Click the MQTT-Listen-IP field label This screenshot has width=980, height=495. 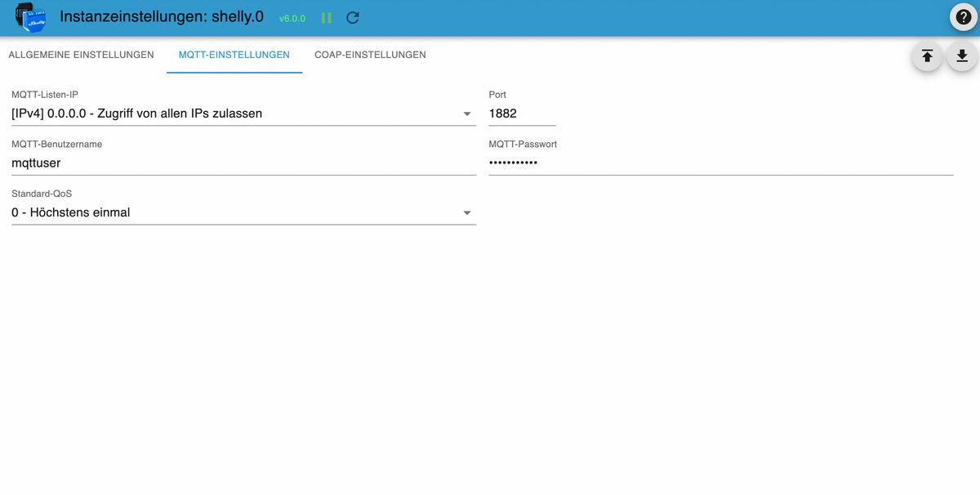45,95
